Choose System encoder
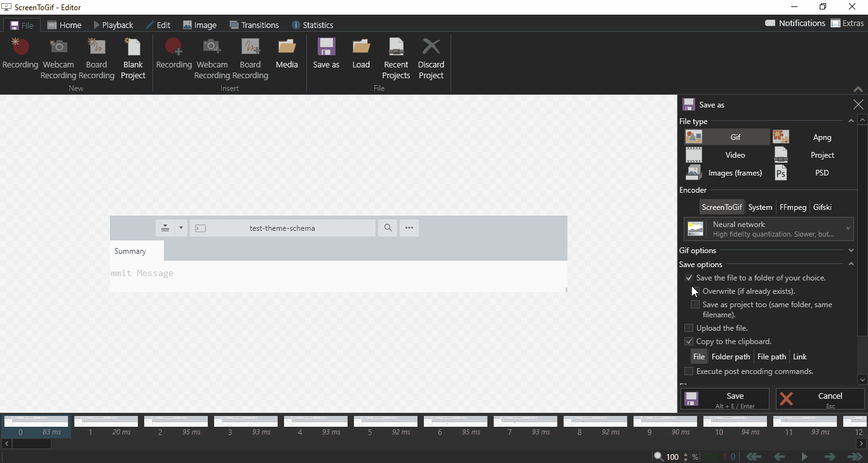This screenshot has width=868, height=463. point(760,207)
